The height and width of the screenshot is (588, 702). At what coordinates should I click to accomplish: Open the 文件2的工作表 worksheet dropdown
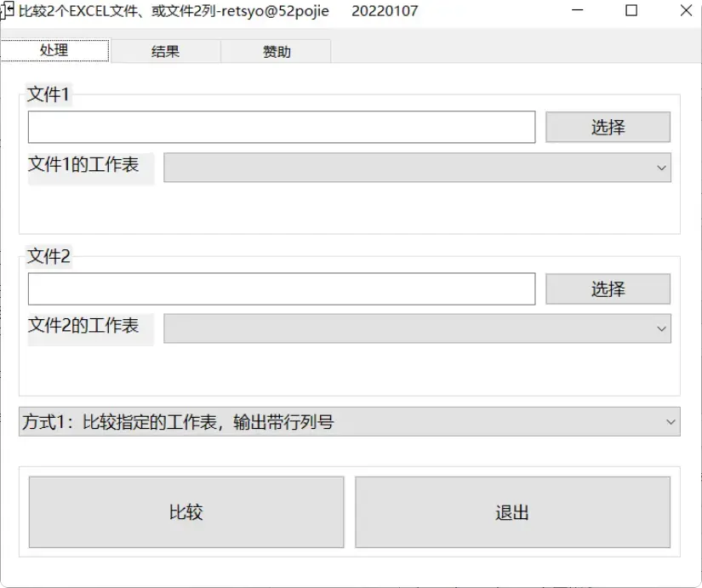coord(408,328)
